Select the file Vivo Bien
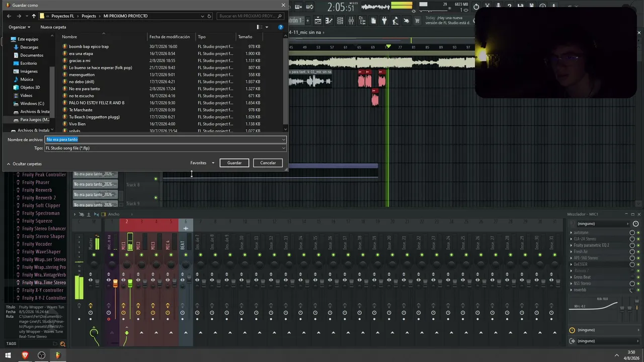 [77, 124]
